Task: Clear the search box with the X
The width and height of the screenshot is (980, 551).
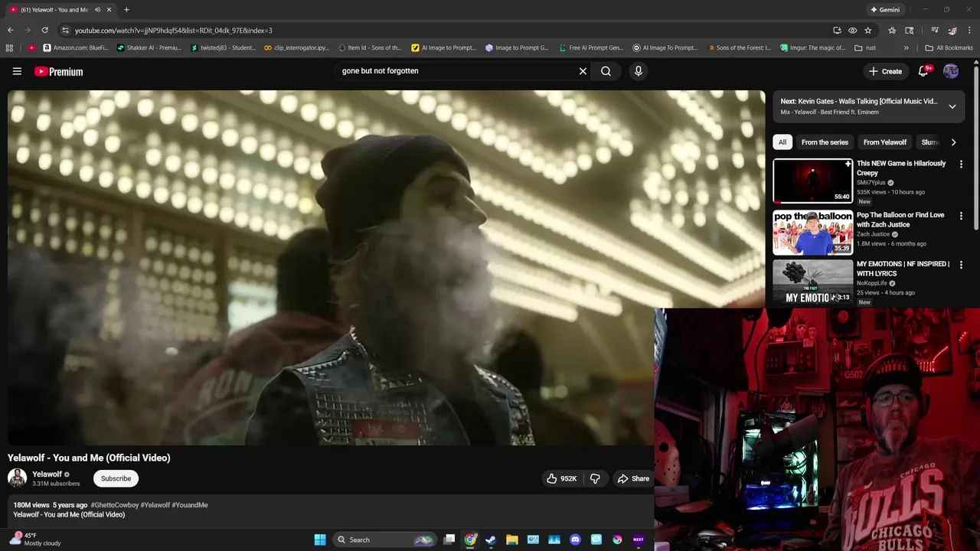Action: [x=583, y=71]
